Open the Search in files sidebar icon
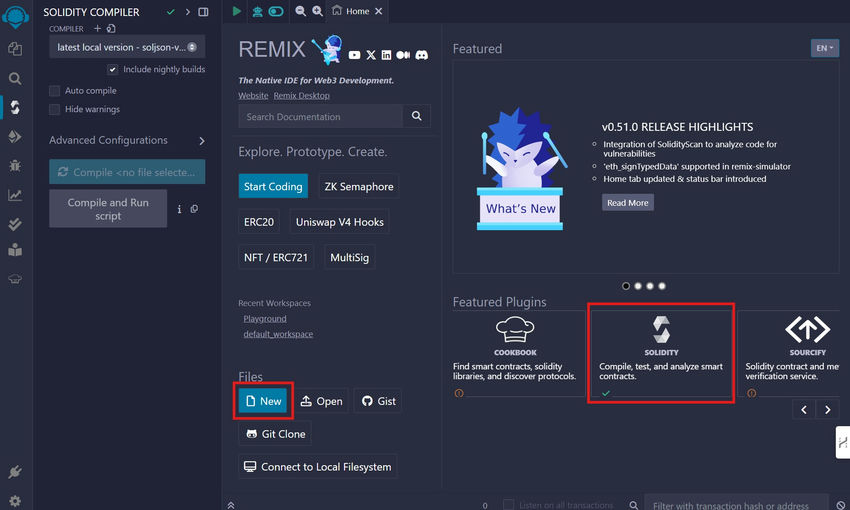This screenshot has height=510, width=850. pyautogui.click(x=15, y=79)
